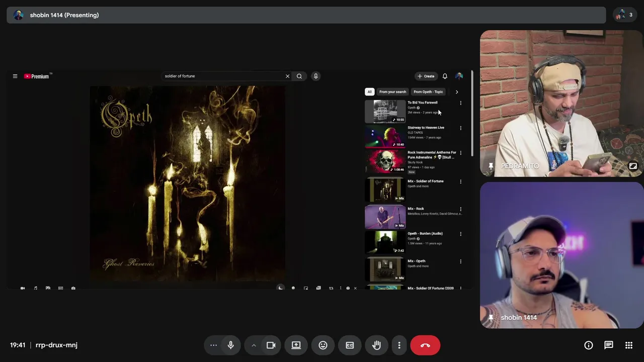This screenshot has width=644, height=362.
Task: Click the Opeth Ghost Reveries album video
Action: pyautogui.click(x=188, y=184)
